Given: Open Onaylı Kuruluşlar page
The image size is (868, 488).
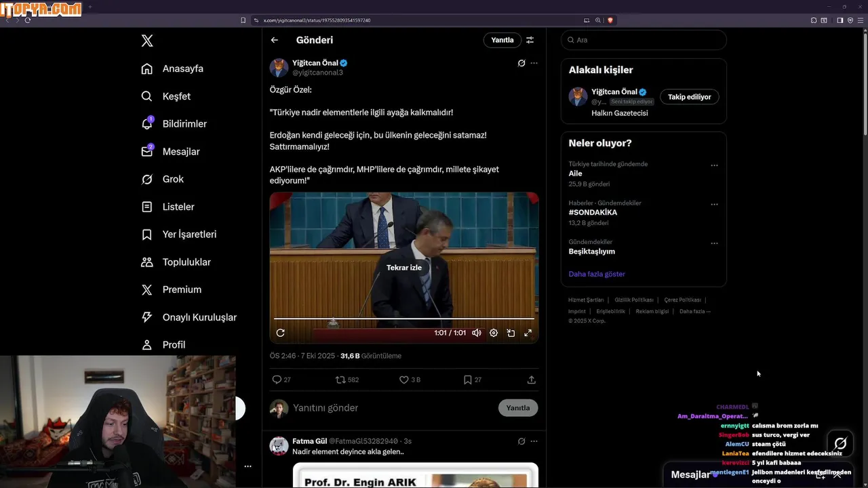Looking at the screenshot, I should [189, 317].
